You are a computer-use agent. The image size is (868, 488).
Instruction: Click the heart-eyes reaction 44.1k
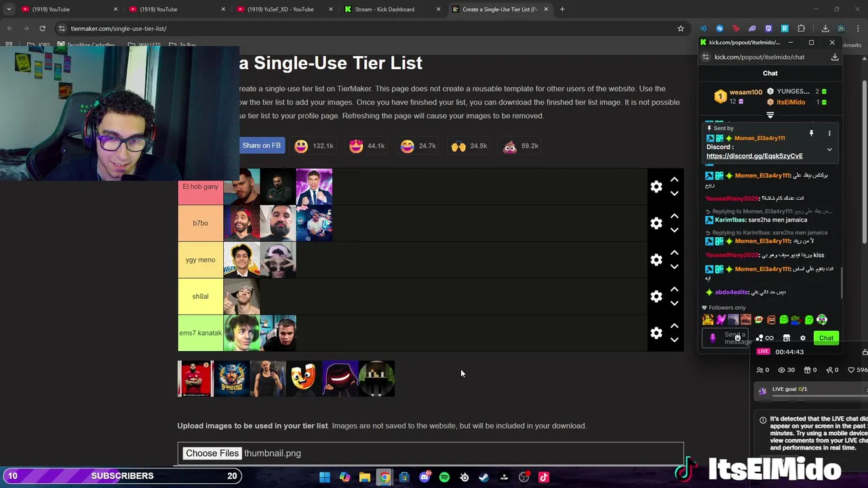tap(367, 146)
